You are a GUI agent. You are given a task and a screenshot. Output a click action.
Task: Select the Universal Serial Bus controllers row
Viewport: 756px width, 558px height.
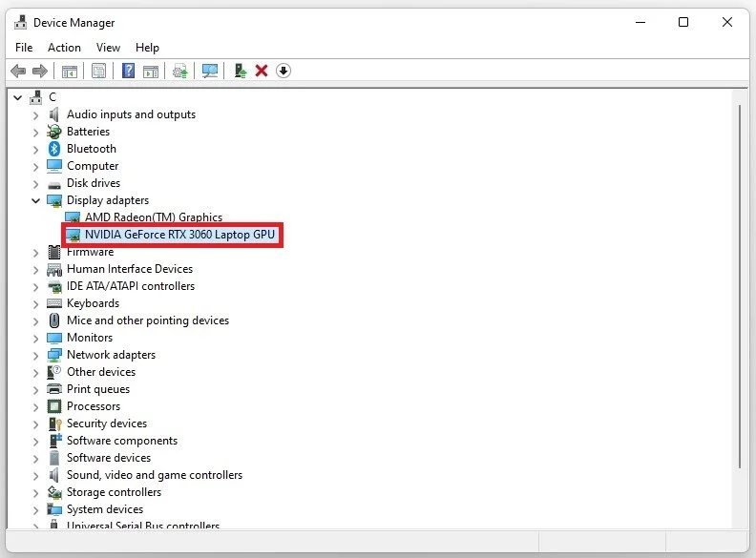143,526
